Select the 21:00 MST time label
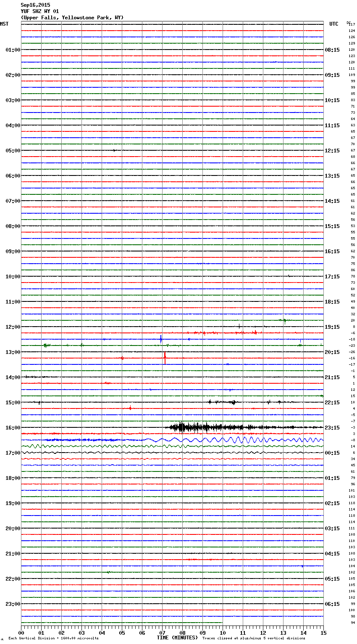The width and height of the screenshot is (357, 644). [x=13, y=554]
